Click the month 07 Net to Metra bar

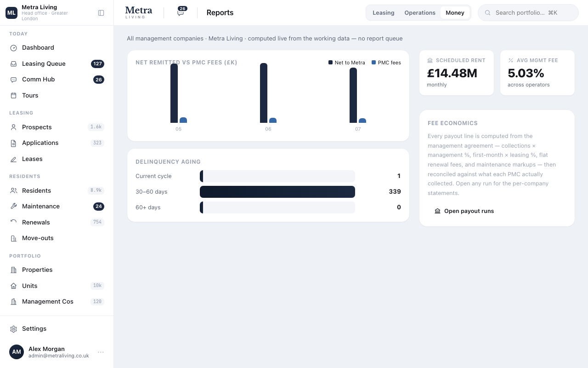tap(353, 95)
